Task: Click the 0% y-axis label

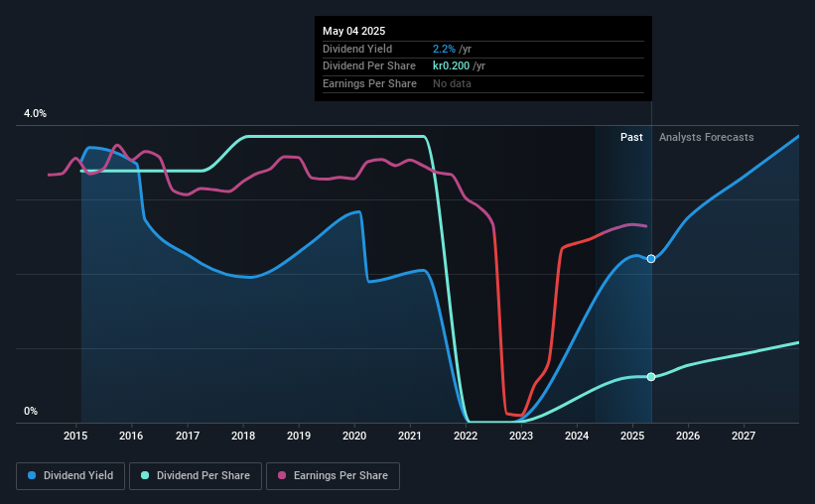Action: (31, 411)
